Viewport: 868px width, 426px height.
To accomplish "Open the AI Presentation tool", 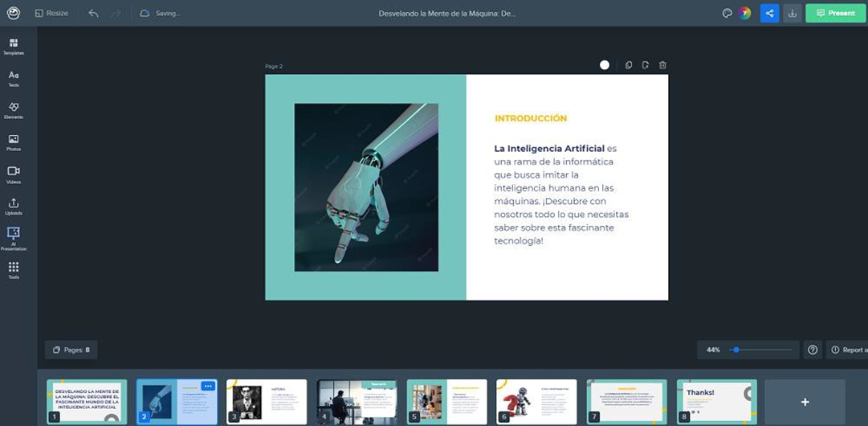I will [x=14, y=239].
